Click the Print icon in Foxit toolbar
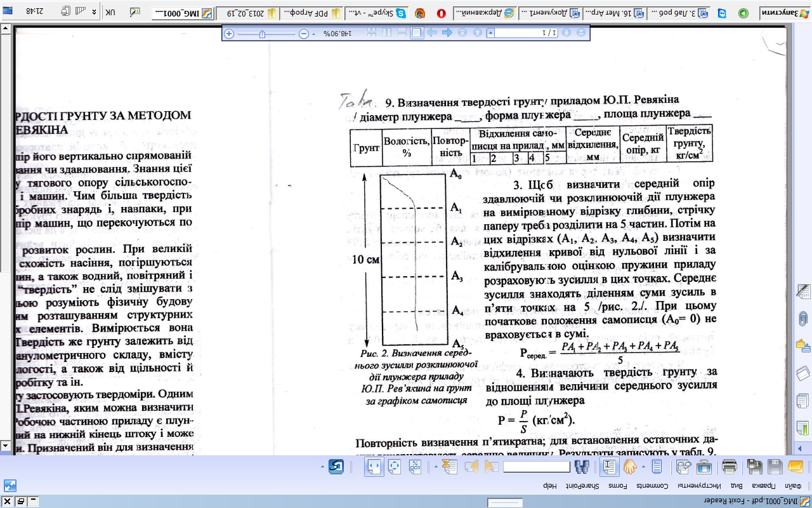812x508 pixels. click(730, 467)
